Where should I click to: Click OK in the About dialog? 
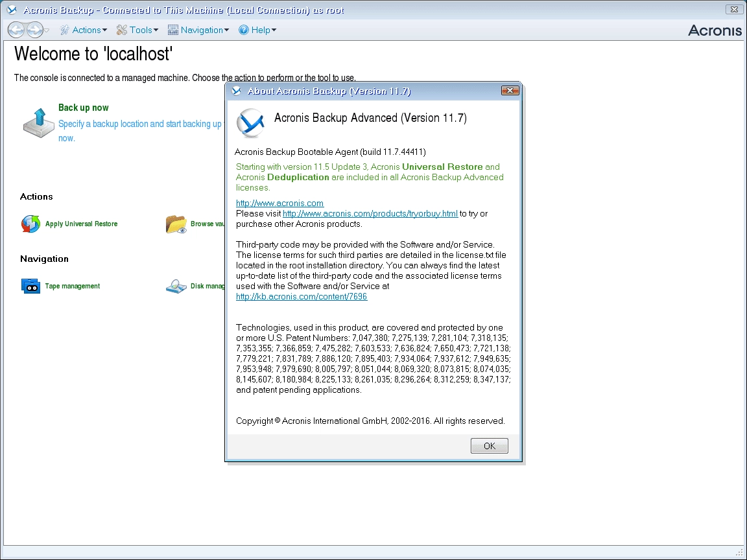click(x=490, y=446)
